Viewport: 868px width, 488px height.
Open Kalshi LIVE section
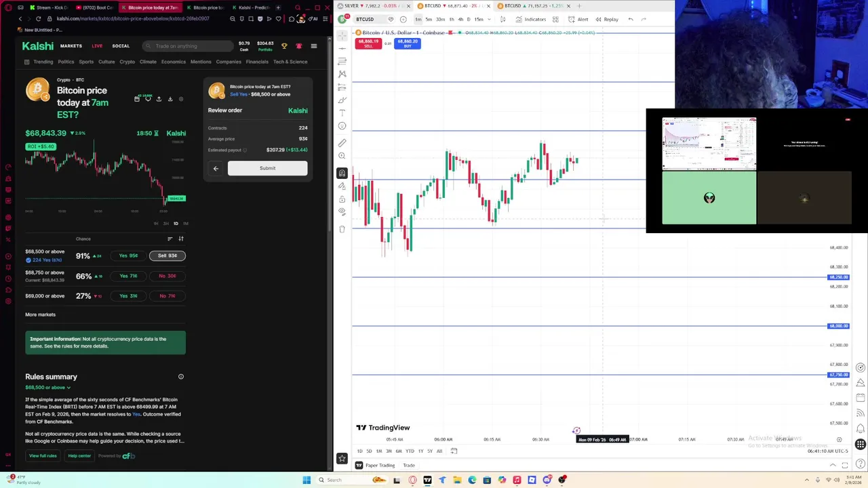tap(97, 46)
